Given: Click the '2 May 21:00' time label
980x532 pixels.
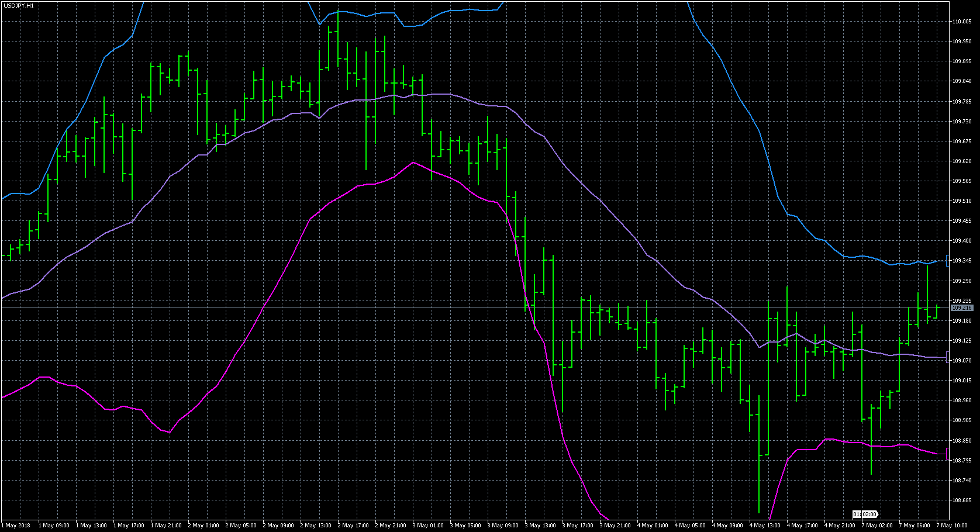Looking at the screenshot, I should (x=391, y=526).
